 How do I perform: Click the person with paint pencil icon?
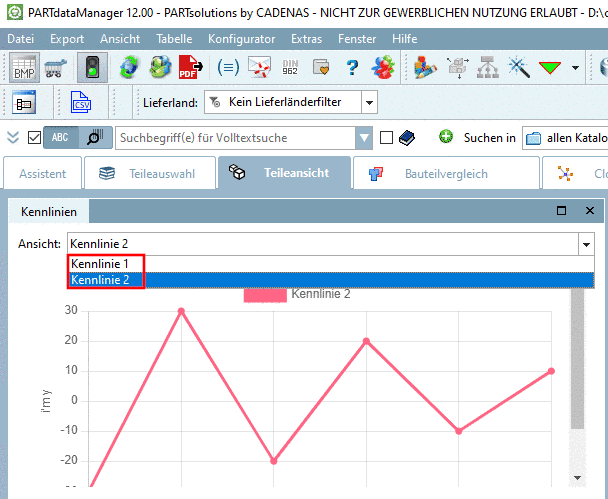[425, 67]
